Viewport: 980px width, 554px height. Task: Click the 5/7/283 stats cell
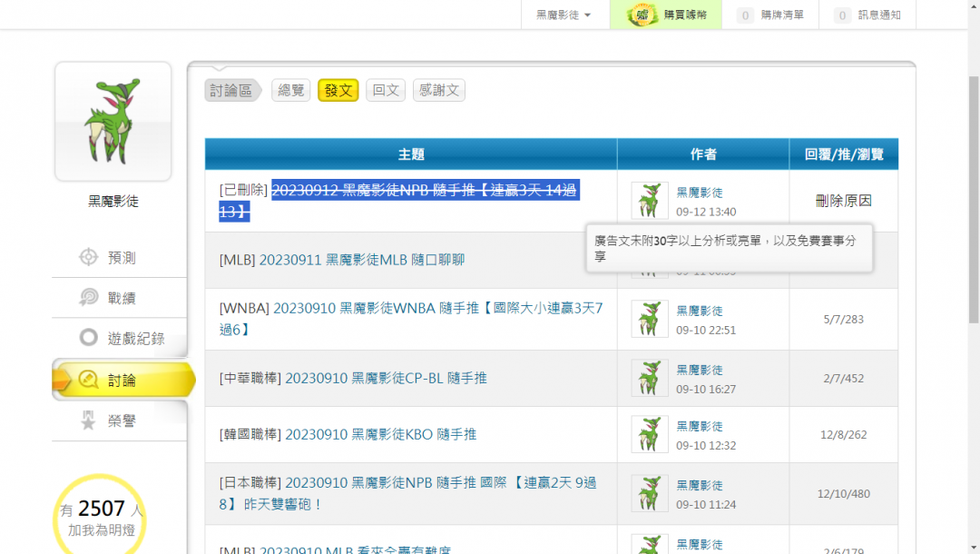(844, 320)
